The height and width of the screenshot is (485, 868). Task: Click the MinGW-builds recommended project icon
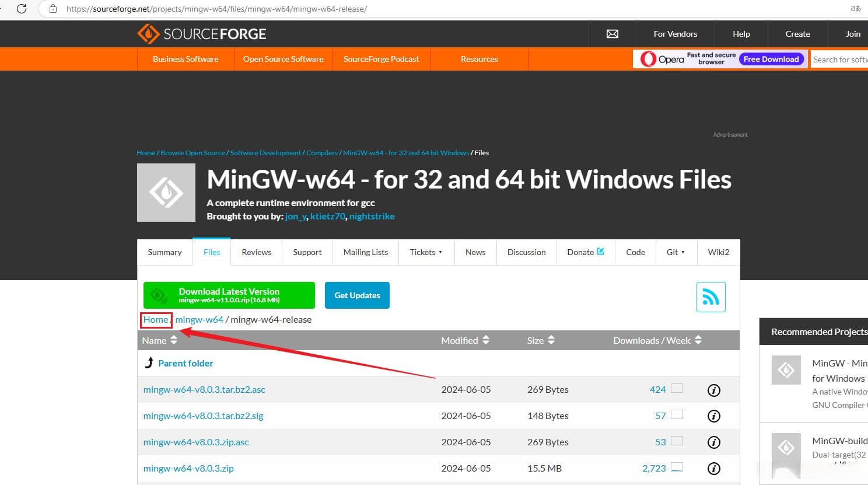[x=786, y=448]
